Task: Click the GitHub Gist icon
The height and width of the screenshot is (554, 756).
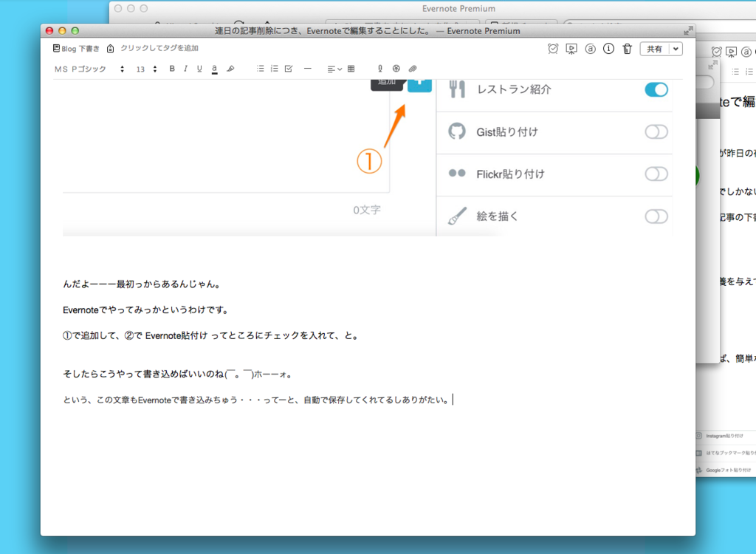Action: coord(457,131)
